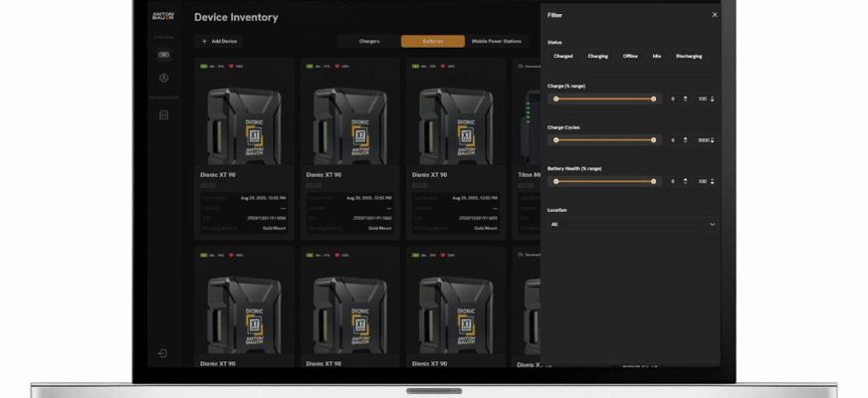
Task: Click green battery icon on second top-row card
Action: 310,66
